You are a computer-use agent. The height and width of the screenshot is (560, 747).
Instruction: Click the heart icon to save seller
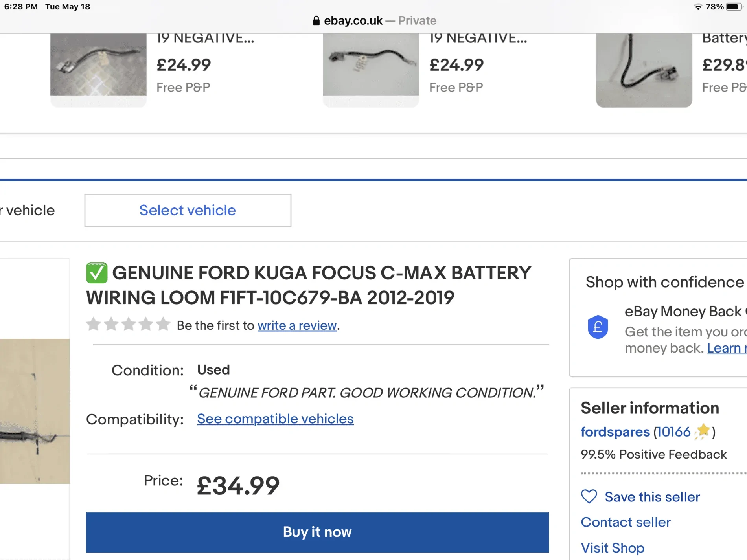[x=589, y=497]
